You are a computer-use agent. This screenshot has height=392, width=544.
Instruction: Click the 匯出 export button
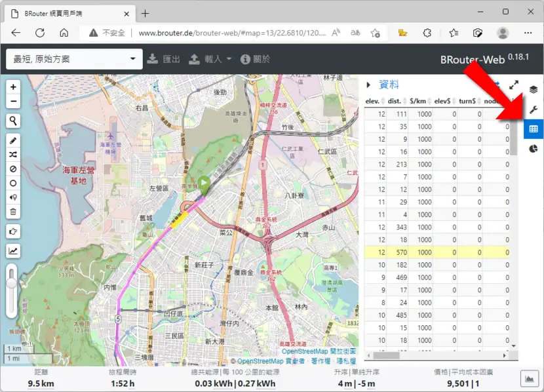(x=163, y=59)
